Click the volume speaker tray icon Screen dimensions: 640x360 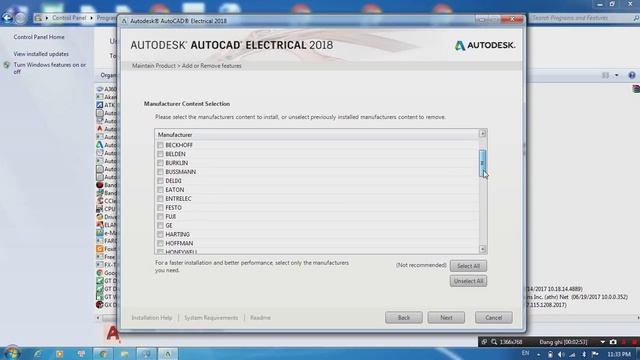coord(561,354)
